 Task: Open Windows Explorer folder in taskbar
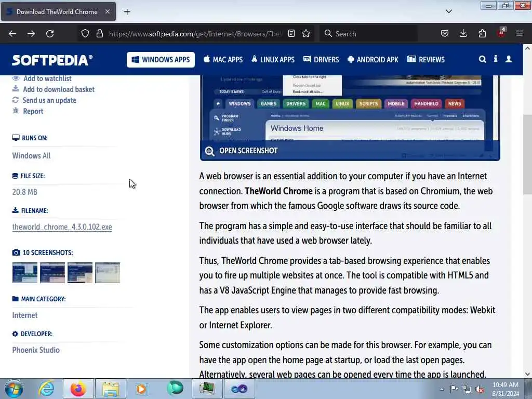(111, 389)
